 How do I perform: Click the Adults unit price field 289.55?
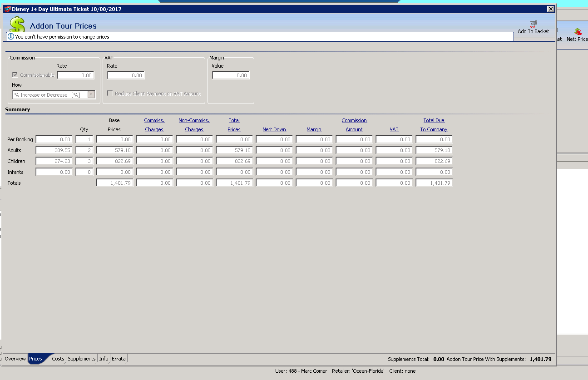click(x=54, y=150)
